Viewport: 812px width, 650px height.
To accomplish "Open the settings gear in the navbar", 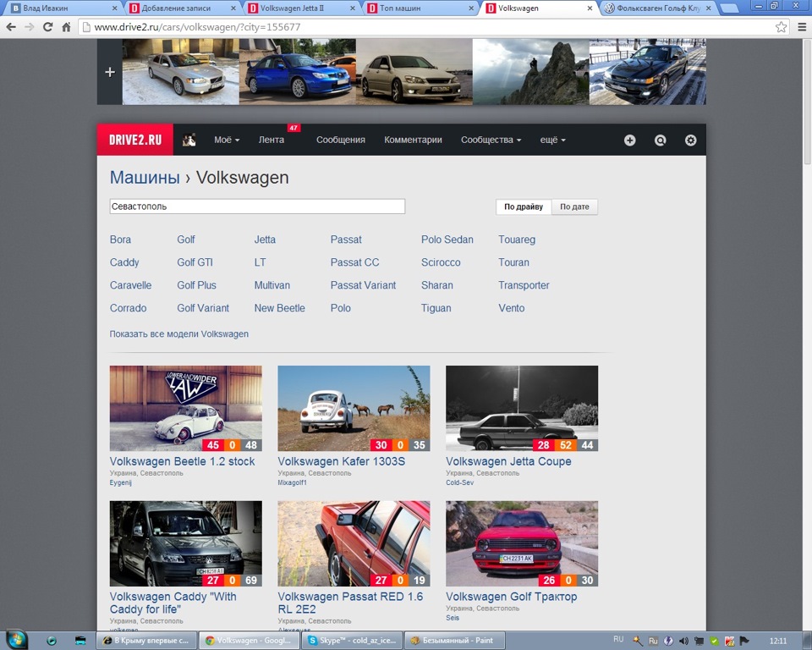I will (x=691, y=140).
